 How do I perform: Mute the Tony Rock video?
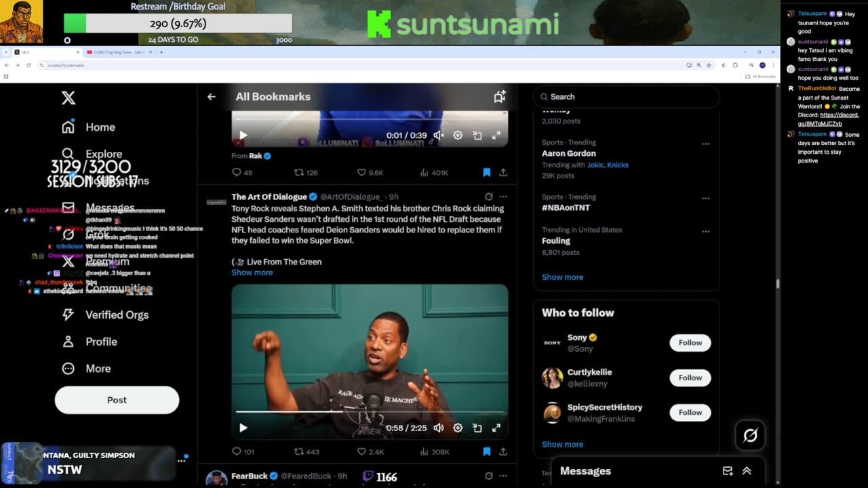(x=439, y=428)
